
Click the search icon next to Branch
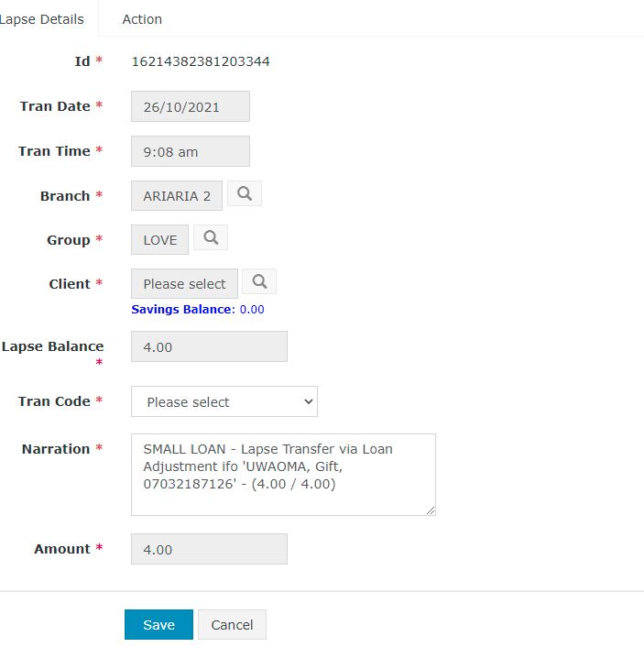(x=244, y=194)
